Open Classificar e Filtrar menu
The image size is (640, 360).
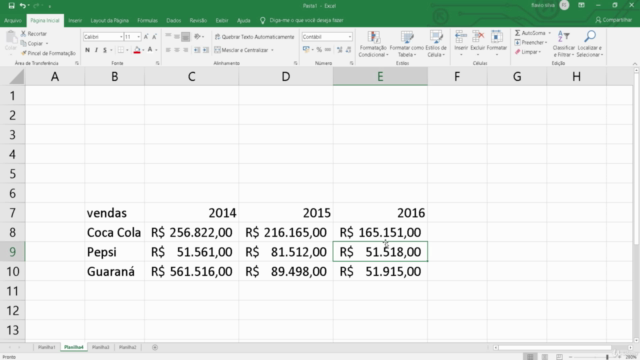tap(564, 44)
